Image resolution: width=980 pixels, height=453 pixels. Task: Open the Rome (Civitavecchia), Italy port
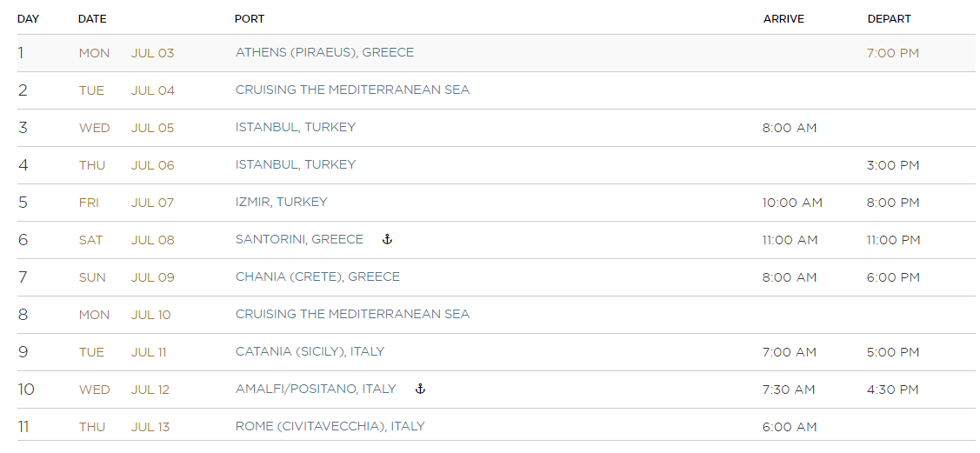tap(330, 426)
